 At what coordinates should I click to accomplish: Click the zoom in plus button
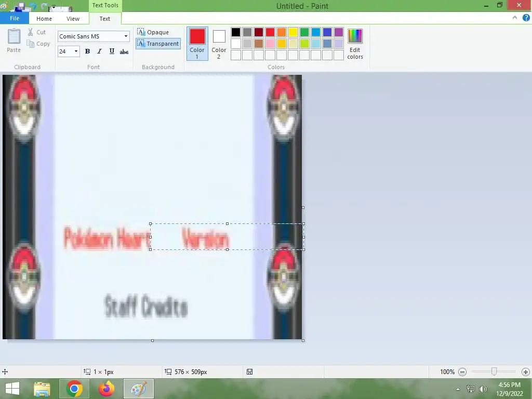[x=526, y=372]
